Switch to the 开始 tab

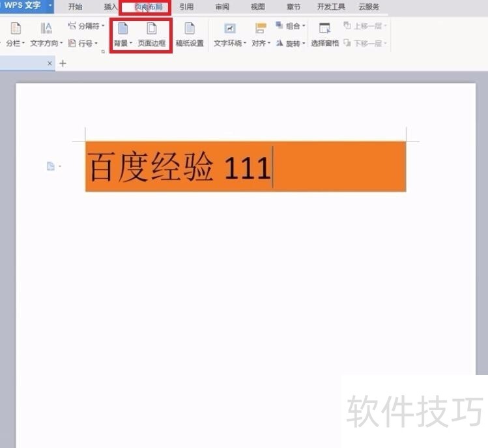(75, 7)
